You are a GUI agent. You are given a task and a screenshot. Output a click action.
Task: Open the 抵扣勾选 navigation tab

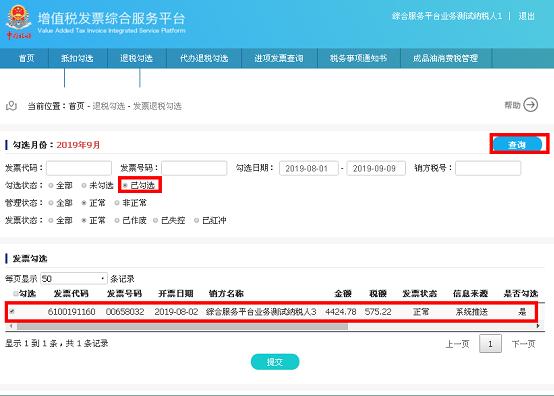77,58
